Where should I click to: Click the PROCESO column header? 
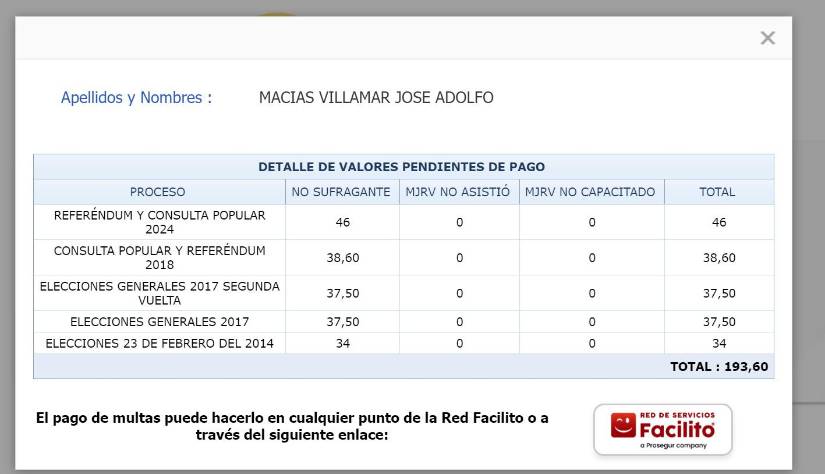click(x=158, y=192)
